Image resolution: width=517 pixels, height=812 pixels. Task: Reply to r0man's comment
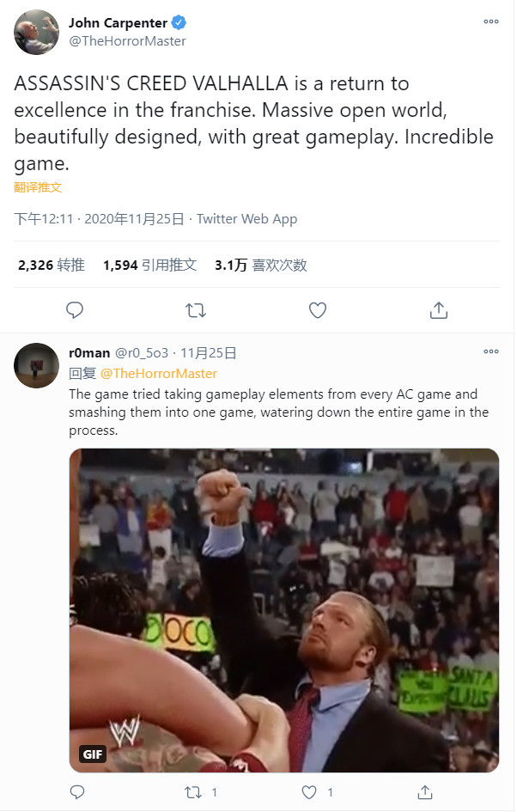77,791
